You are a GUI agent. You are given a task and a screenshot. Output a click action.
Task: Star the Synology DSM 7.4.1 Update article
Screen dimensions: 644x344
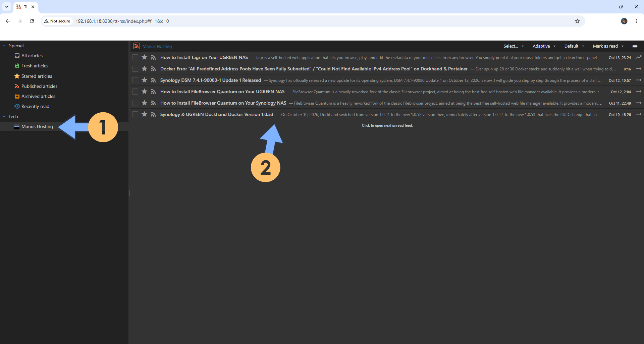pyautogui.click(x=145, y=80)
